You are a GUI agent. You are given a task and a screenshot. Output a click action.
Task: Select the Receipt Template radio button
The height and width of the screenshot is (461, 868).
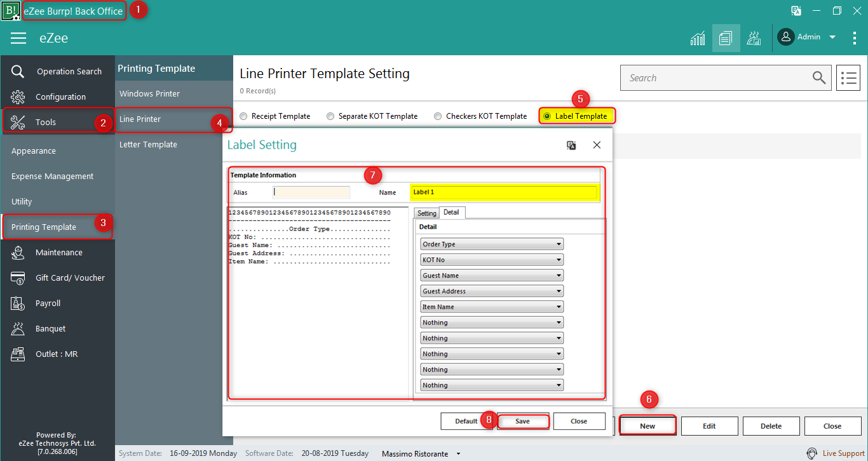click(x=243, y=116)
